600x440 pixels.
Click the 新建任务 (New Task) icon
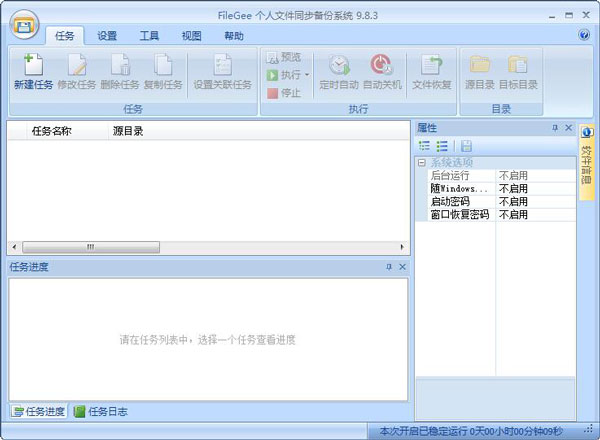tap(33, 66)
